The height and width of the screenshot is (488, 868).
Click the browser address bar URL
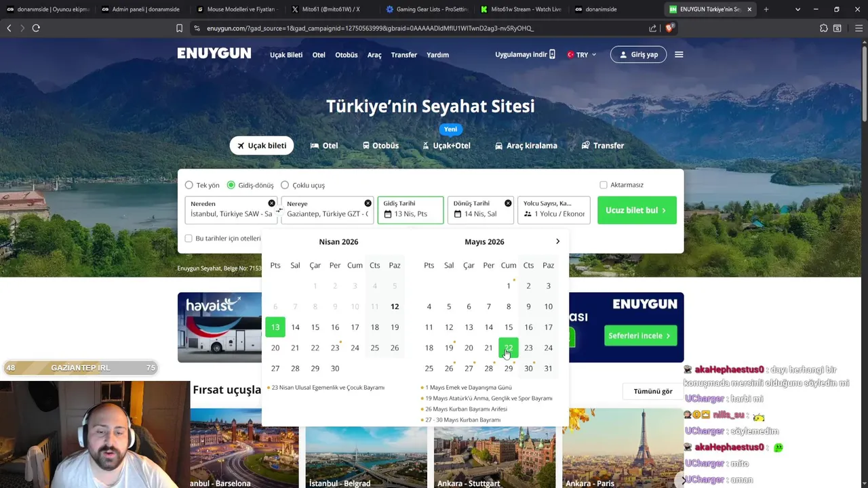(370, 28)
